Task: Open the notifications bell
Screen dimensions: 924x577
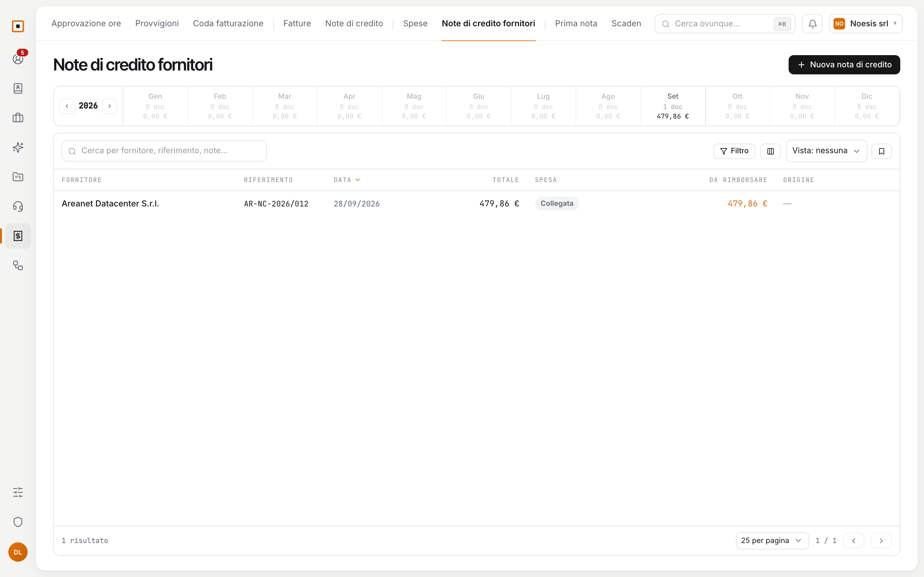Action: pyautogui.click(x=812, y=24)
